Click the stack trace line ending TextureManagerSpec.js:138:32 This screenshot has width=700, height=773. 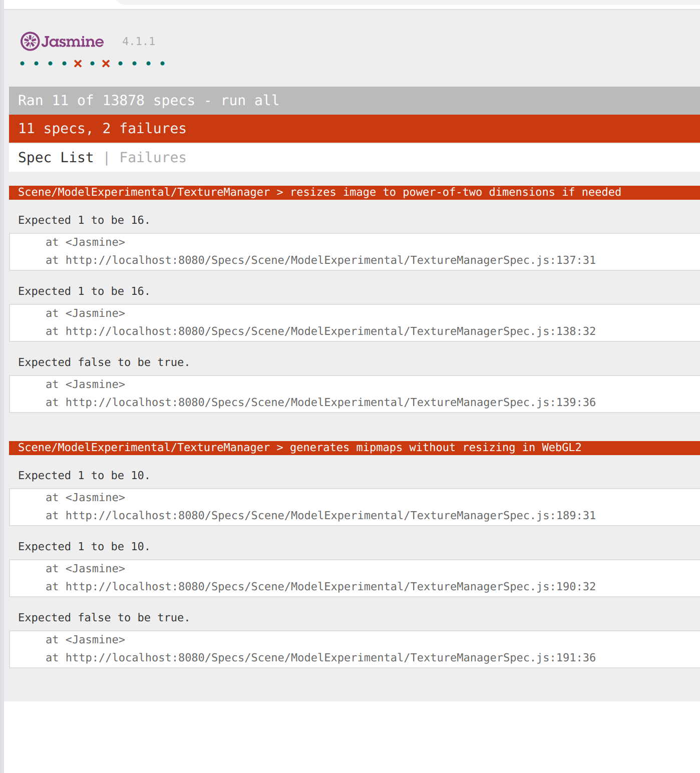(320, 331)
